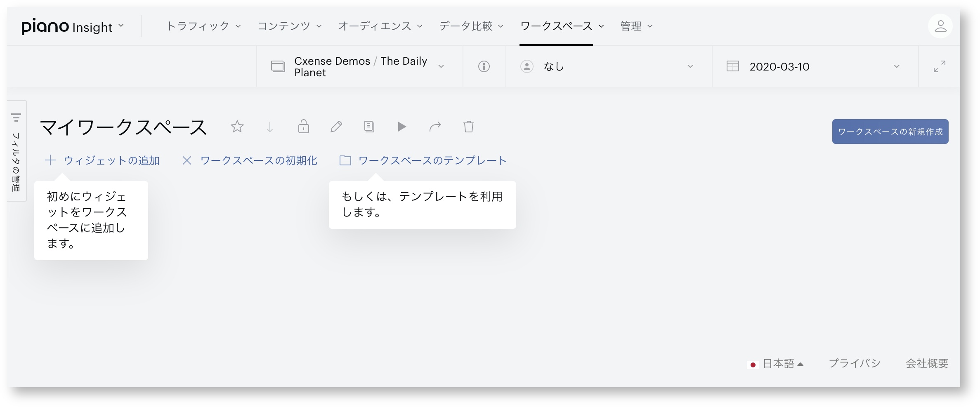Click the X icon for ワークスペースの初期化
The height and width of the screenshot is (407, 980).
(x=187, y=160)
